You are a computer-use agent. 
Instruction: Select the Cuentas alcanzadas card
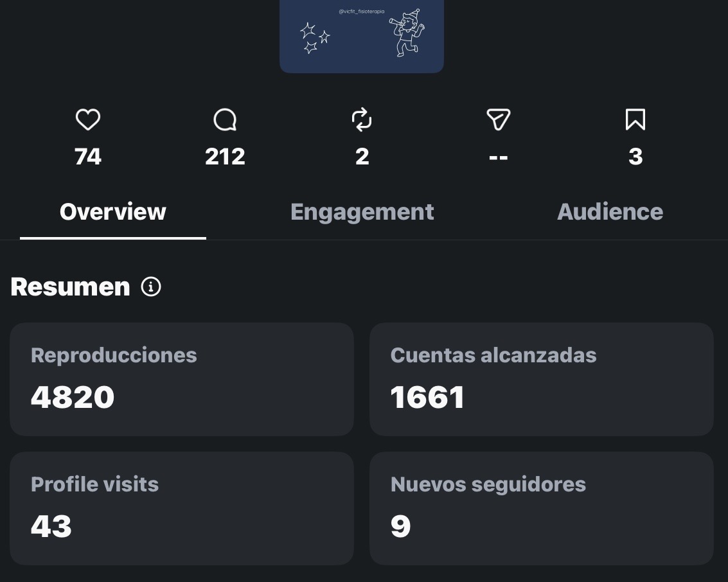pos(542,379)
